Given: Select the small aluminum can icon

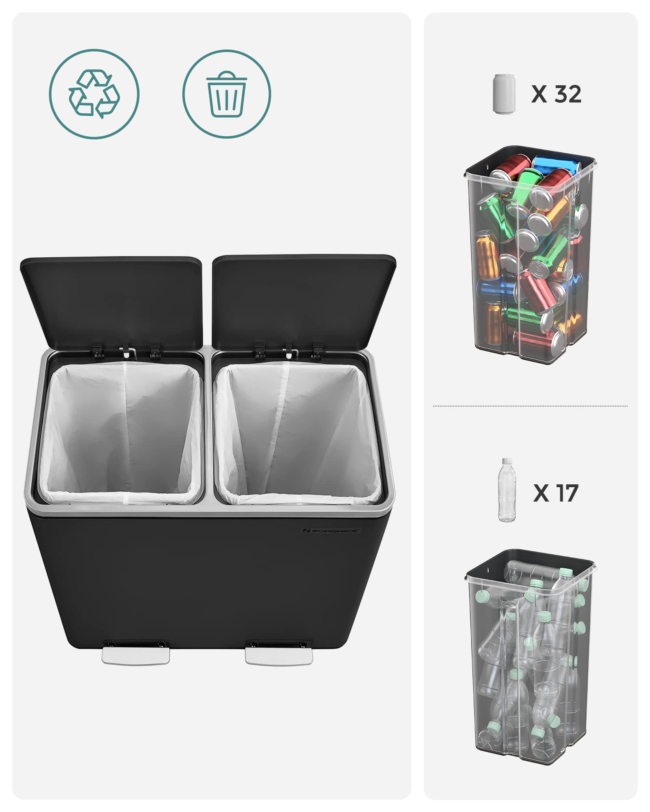Looking at the screenshot, I should point(504,94).
